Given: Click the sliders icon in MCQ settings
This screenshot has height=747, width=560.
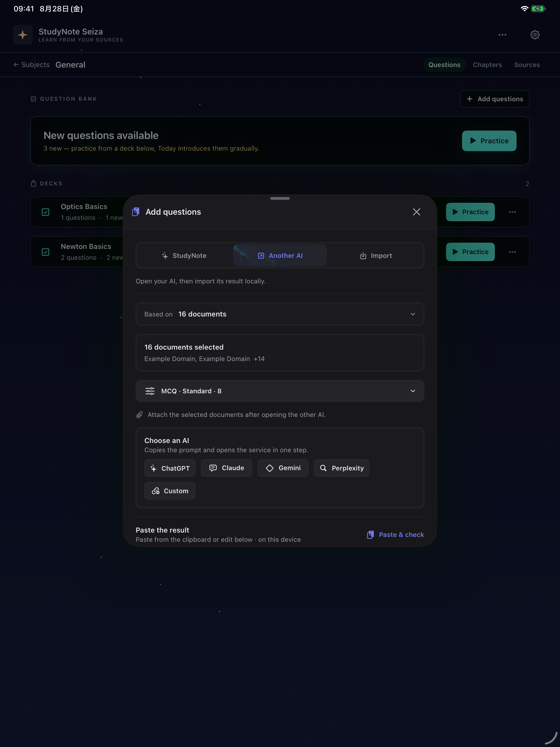Looking at the screenshot, I should (150, 391).
